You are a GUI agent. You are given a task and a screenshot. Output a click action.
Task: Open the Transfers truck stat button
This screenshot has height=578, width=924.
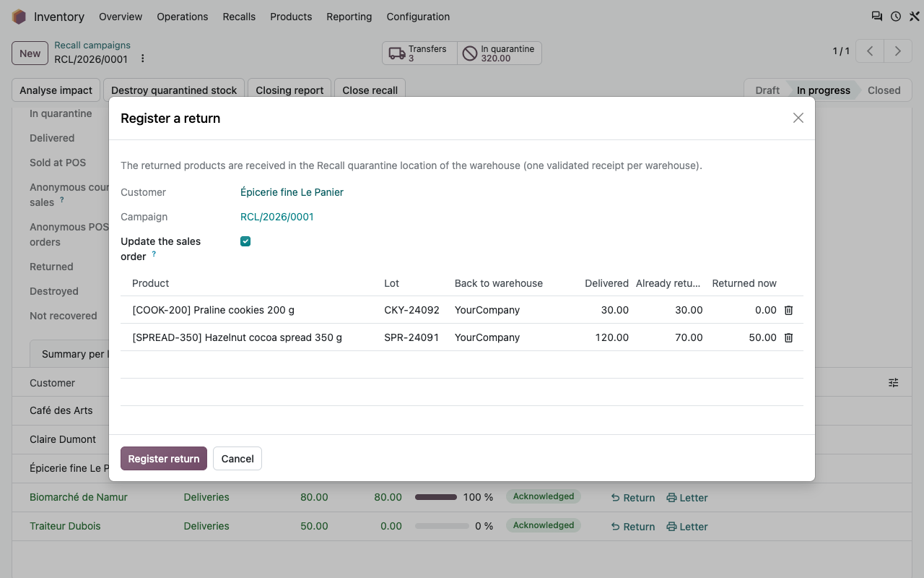pyautogui.click(x=419, y=53)
